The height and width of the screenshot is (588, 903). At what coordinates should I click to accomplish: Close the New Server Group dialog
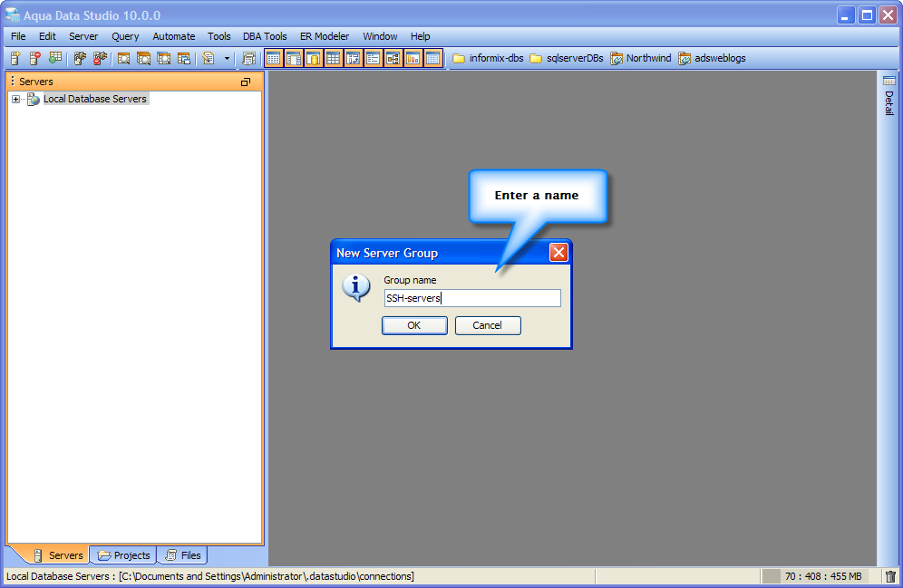(558, 253)
